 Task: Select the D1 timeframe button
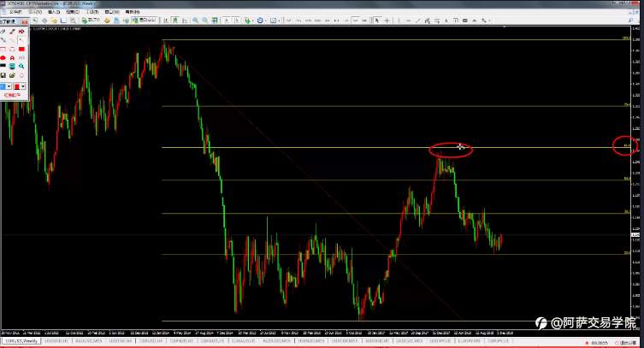(x=346, y=21)
